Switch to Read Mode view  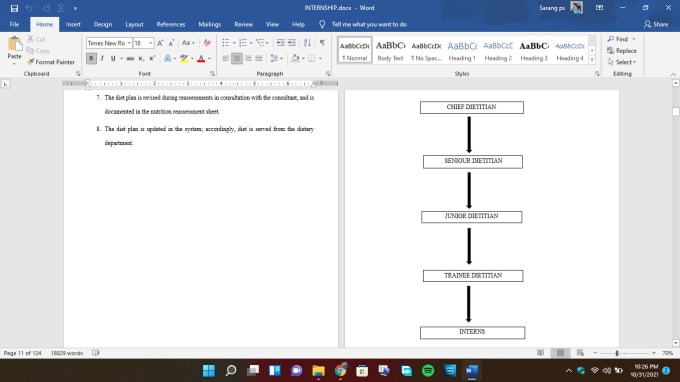[540, 353]
